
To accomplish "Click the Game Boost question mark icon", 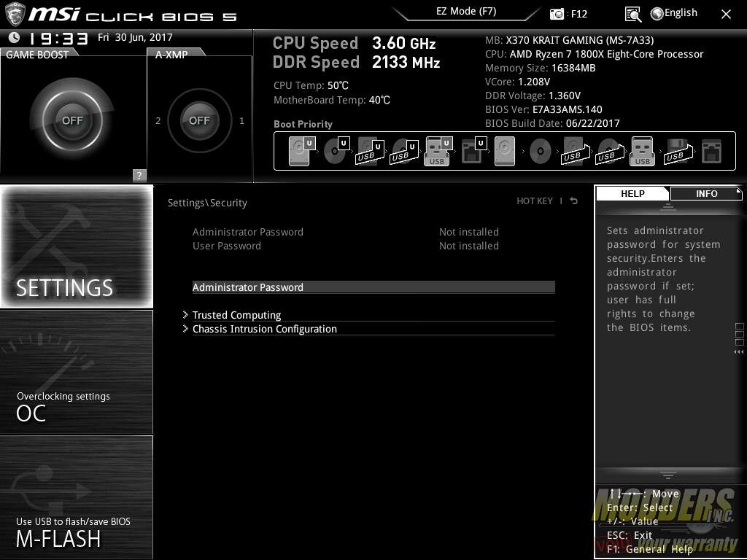I will pyautogui.click(x=139, y=175).
